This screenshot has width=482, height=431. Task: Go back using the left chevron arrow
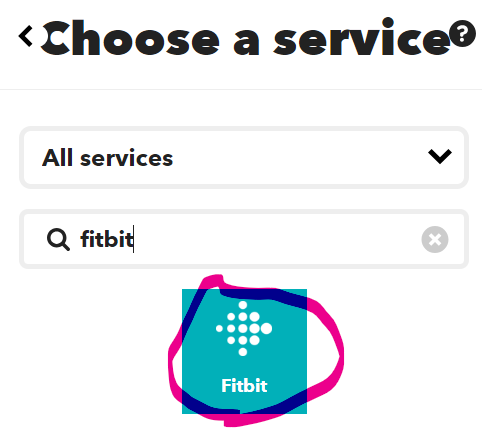(x=26, y=36)
